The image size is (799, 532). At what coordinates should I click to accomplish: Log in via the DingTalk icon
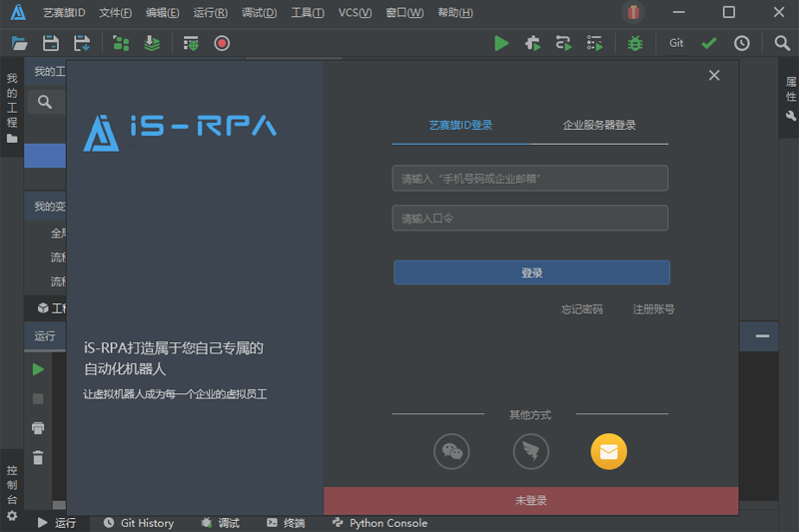530,451
